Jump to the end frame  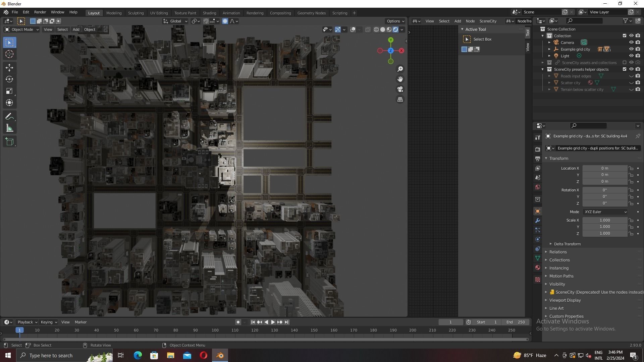point(287,322)
